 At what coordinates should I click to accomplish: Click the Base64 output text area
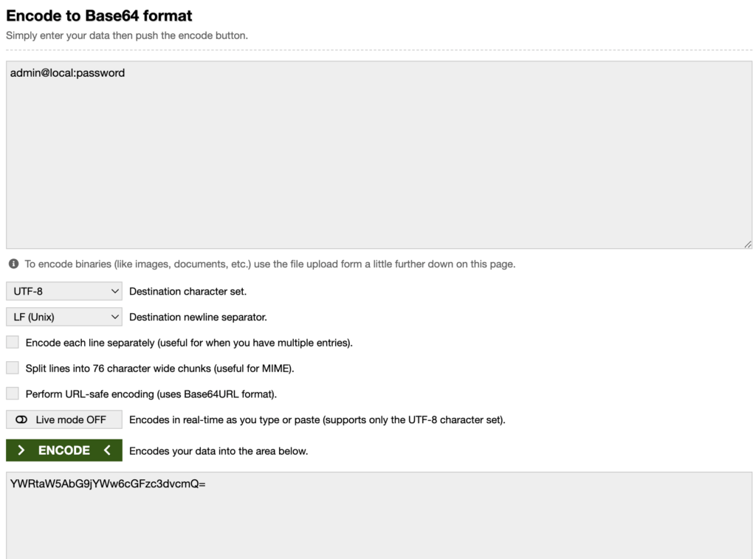tap(379, 517)
